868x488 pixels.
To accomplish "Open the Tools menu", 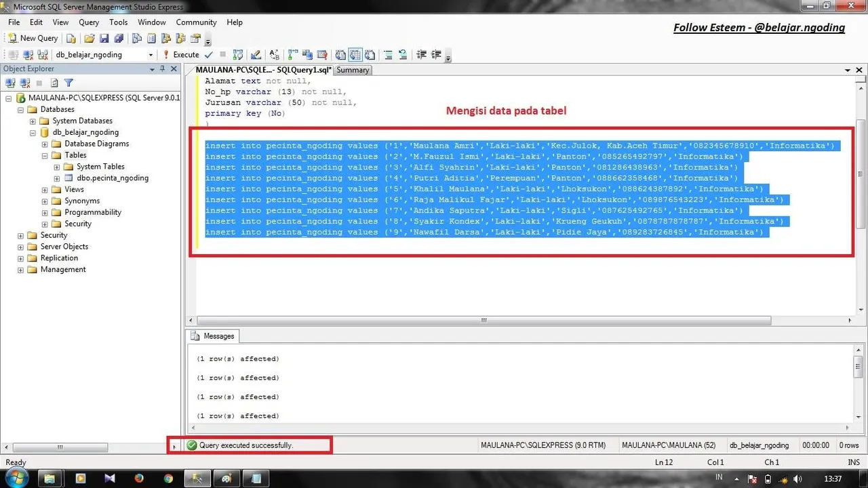I will coord(119,22).
